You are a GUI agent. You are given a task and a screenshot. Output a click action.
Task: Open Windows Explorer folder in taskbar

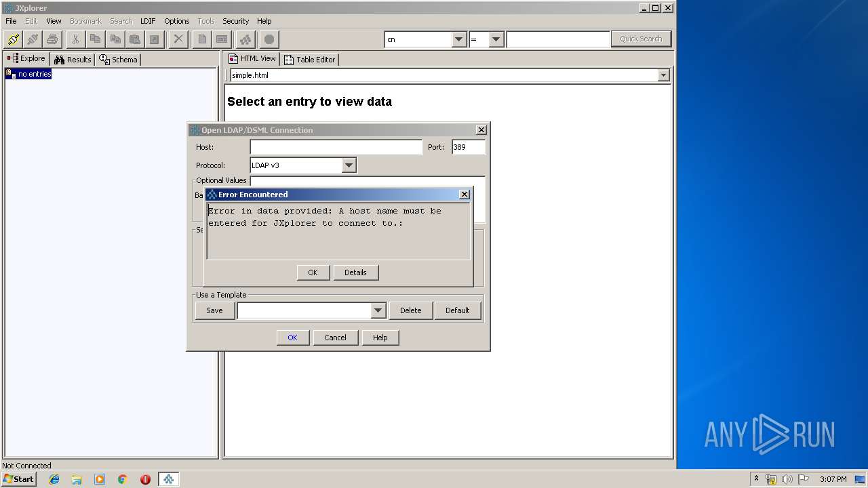pos(77,479)
